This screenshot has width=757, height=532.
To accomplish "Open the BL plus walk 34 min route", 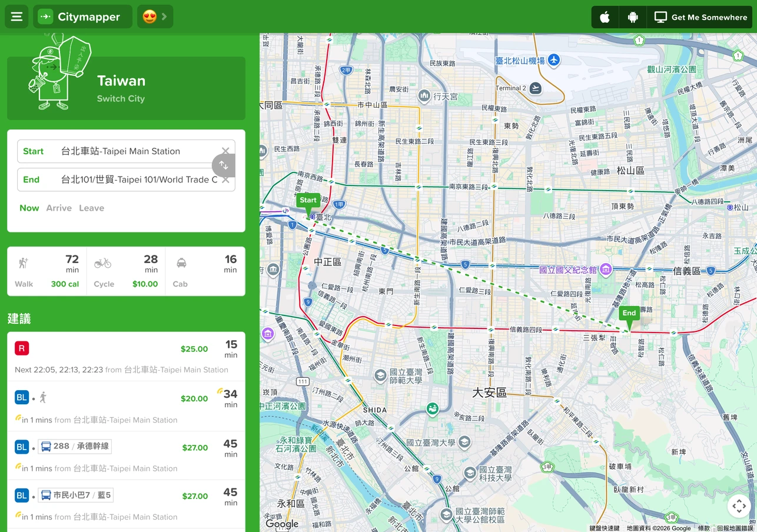I will [126, 407].
